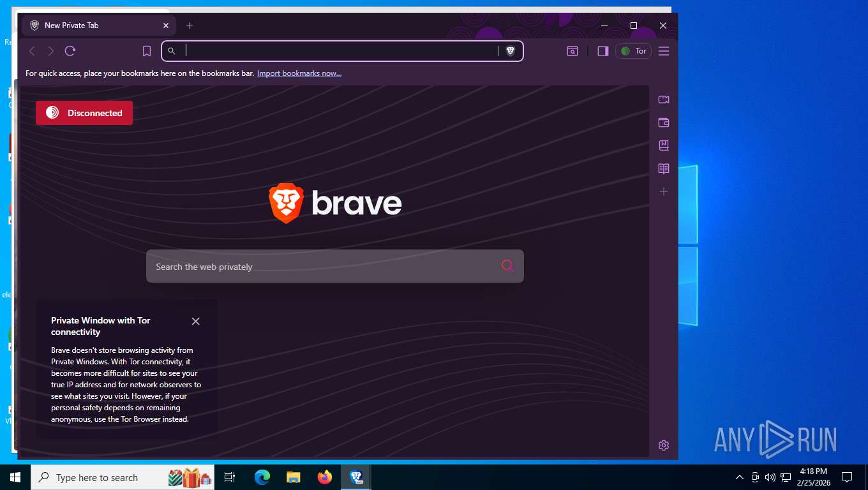Click the Tor status button
The width and height of the screenshot is (868, 490).
[x=633, y=51]
